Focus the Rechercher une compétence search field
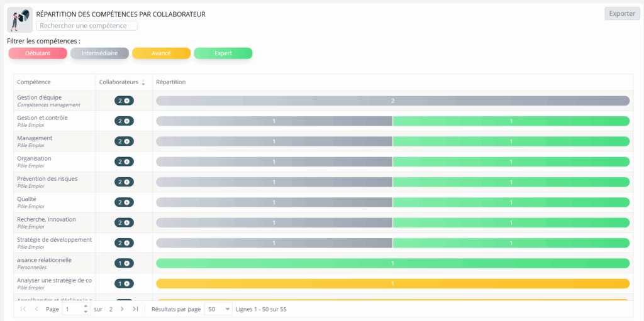Image resolution: width=644 pixels, height=321 pixels. coord(87,26)
